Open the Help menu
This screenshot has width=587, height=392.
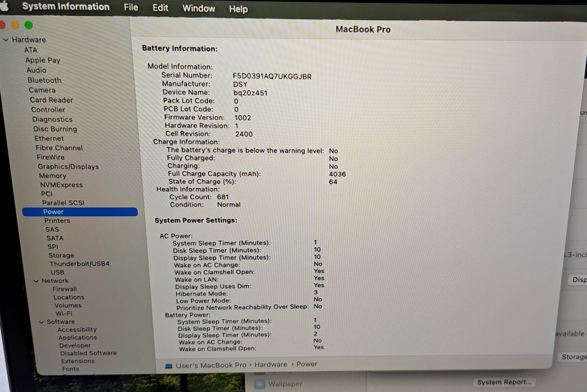coord(238,9)
